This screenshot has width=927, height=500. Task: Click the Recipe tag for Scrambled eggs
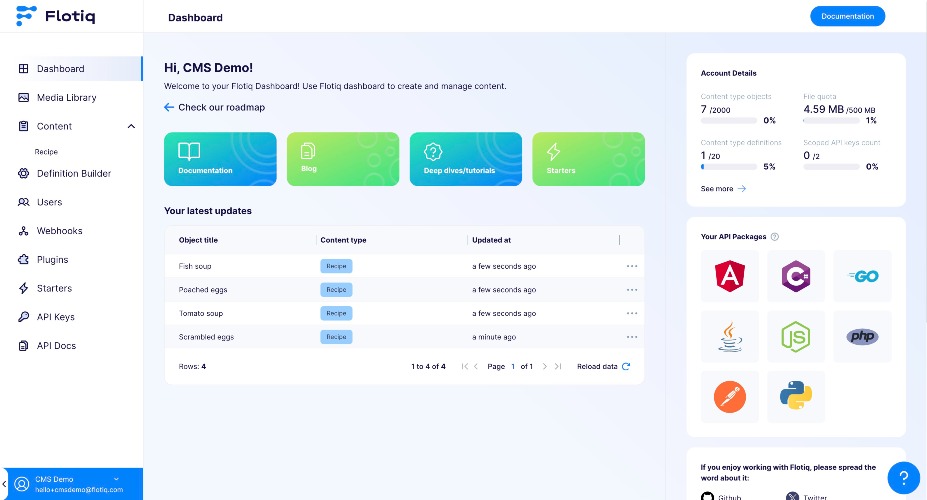pyautogui.click(x=336, y=337)
